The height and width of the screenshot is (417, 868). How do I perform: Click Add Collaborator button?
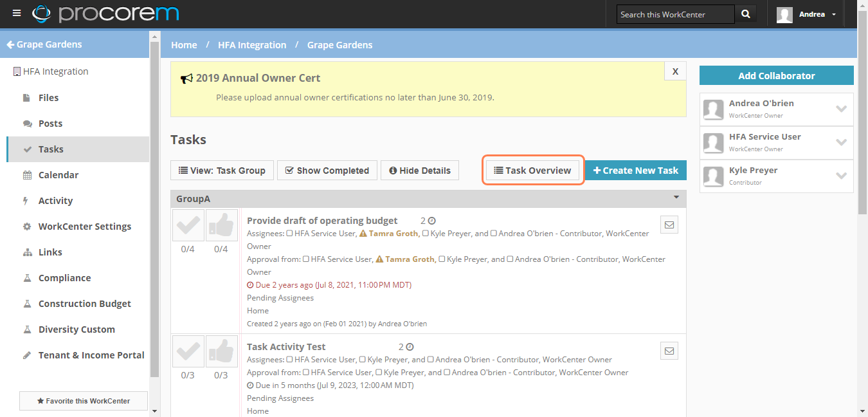(777, 75)
